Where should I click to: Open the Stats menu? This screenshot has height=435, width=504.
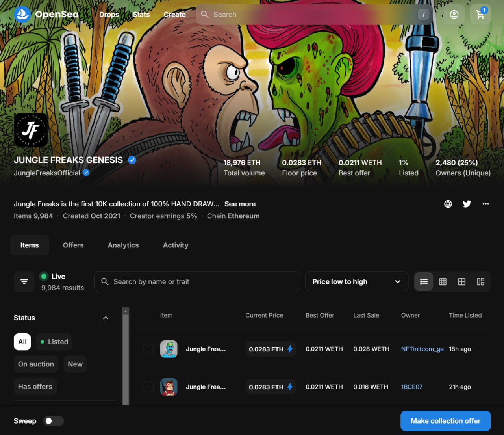pos(141,15)
